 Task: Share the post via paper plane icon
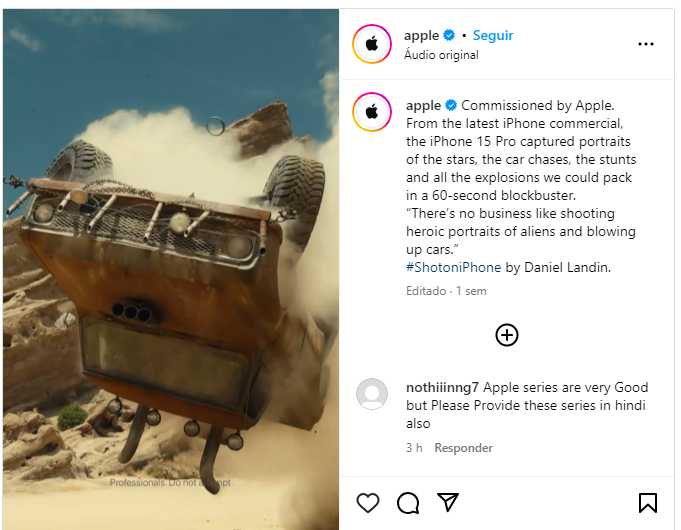448,502
